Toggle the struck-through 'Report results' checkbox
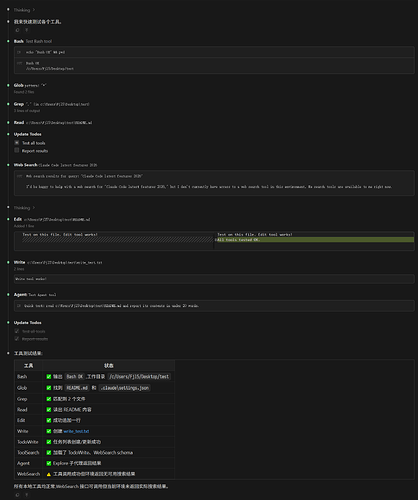This screenshot has height=500, width=418. 17,339
